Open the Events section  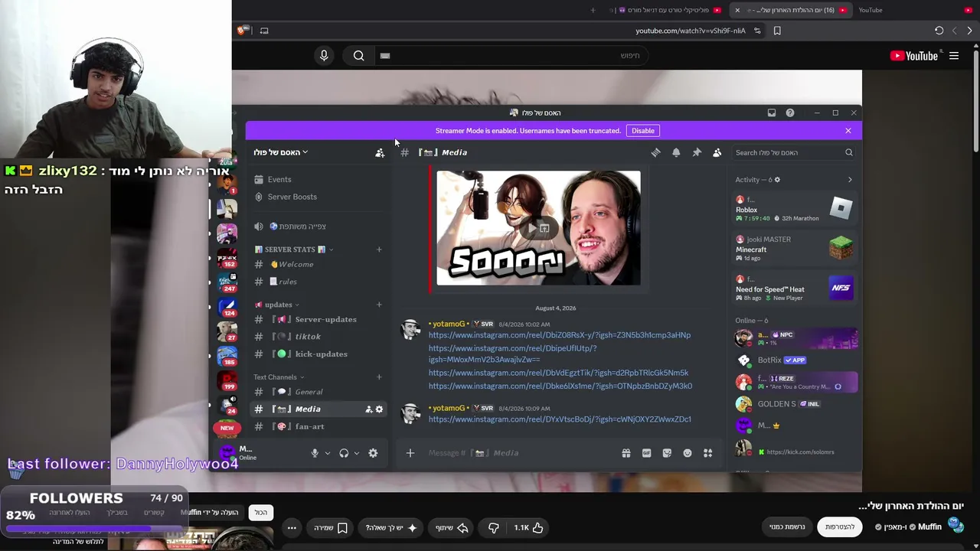tap(318, 180)
